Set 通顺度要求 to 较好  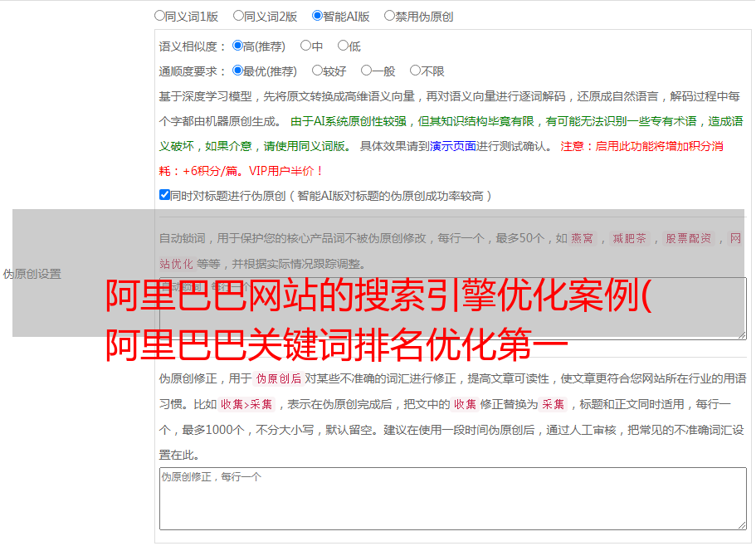tap(317, 71)
